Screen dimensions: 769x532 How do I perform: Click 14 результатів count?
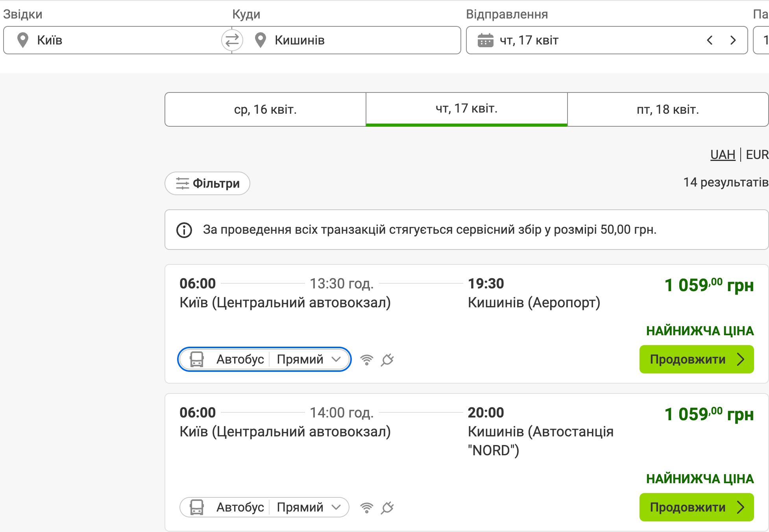(x=726, y=182)
